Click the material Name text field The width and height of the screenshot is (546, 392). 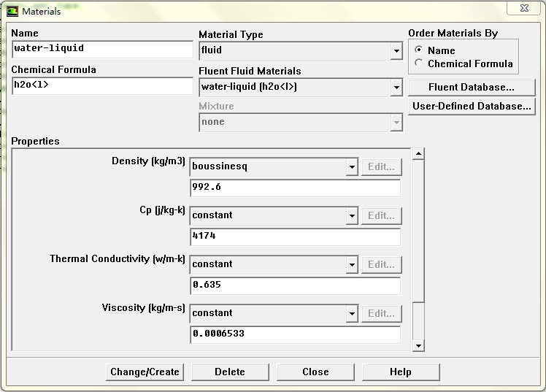click(102, 49)
